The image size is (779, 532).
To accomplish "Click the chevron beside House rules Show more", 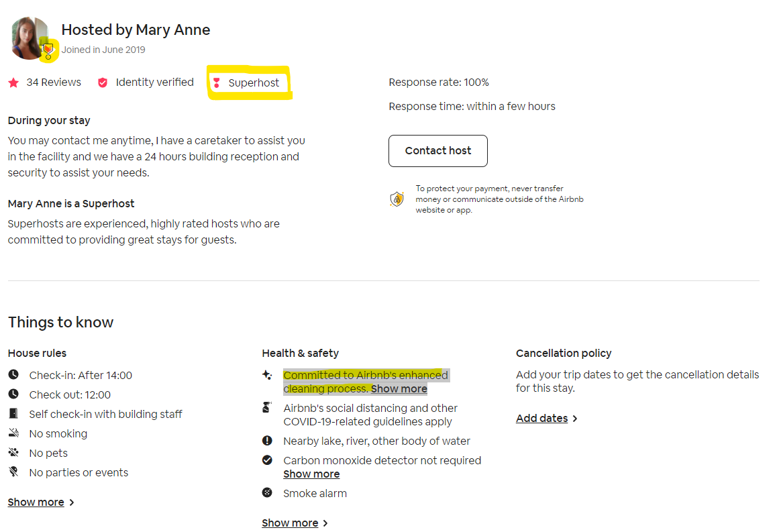I will pos(72,502).
